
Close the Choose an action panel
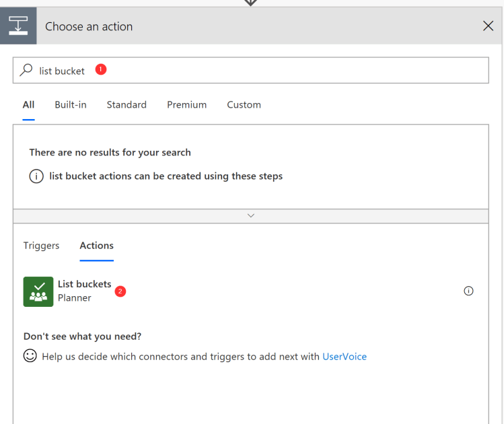tap(489, 26)
